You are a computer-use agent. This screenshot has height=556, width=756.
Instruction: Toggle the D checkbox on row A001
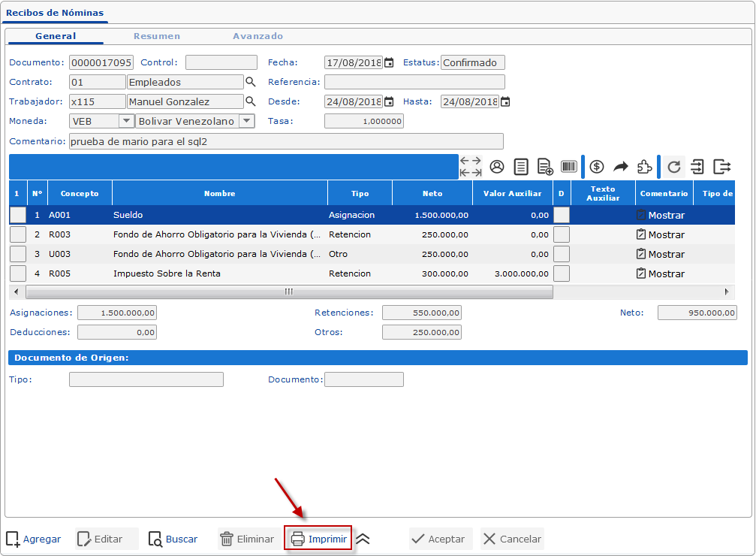click(x=561, y=215)
